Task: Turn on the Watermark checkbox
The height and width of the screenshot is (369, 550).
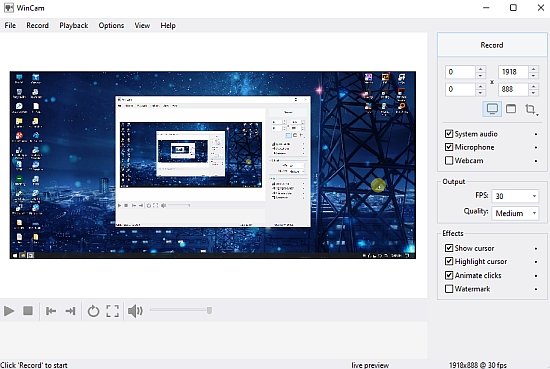Action: (x=449, y=289)
